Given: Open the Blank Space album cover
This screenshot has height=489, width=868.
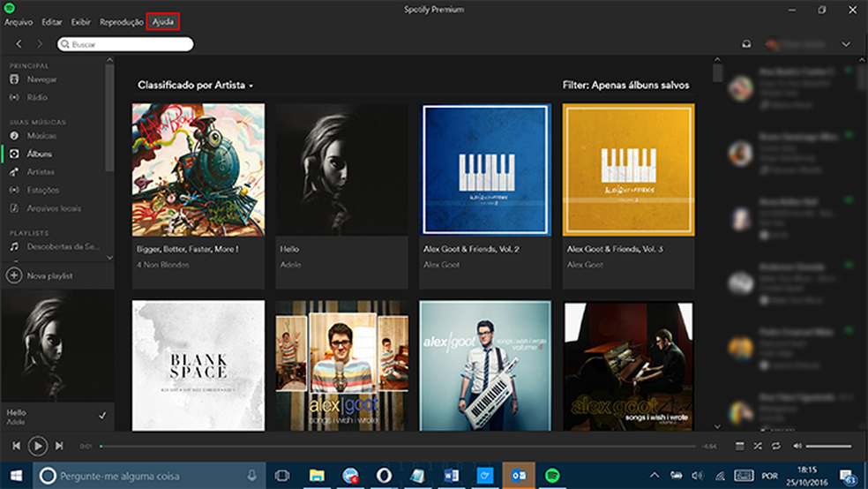Looking at the screenshot, I should click(x=198, y=365).
